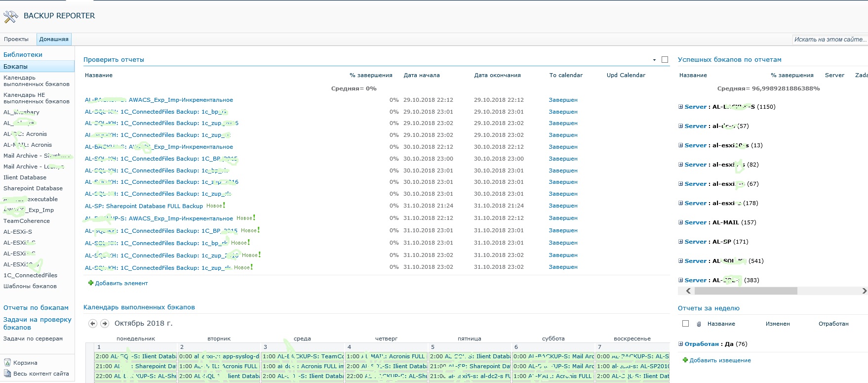Sort by the Дата окончания column header
Screen dimensions: 868x383
tap(497, 75)
